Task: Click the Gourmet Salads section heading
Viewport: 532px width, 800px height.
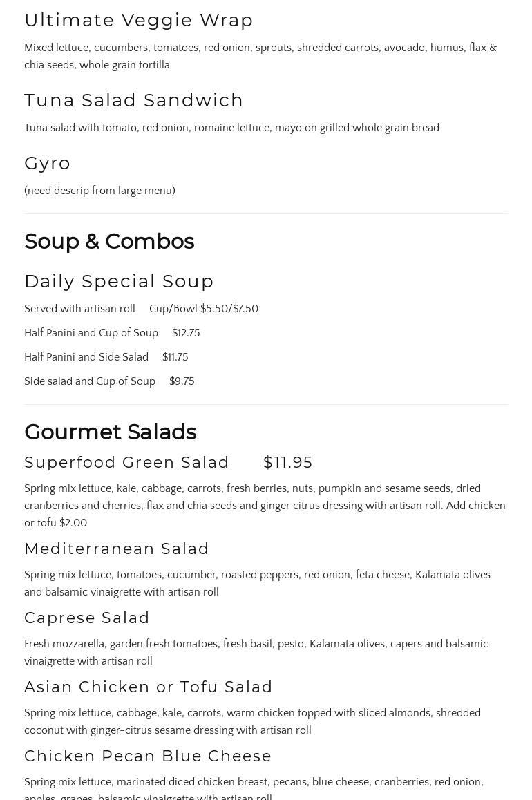Action: (111, 432)
